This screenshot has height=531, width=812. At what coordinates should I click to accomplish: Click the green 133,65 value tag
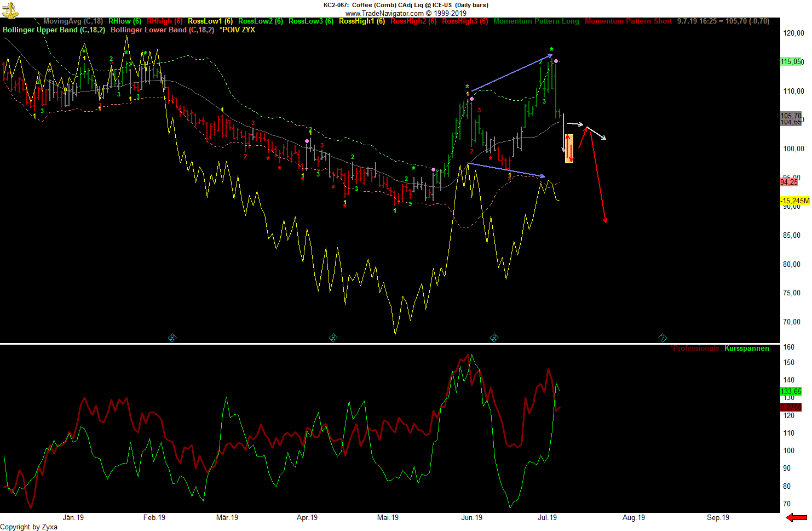click(791, 391)
